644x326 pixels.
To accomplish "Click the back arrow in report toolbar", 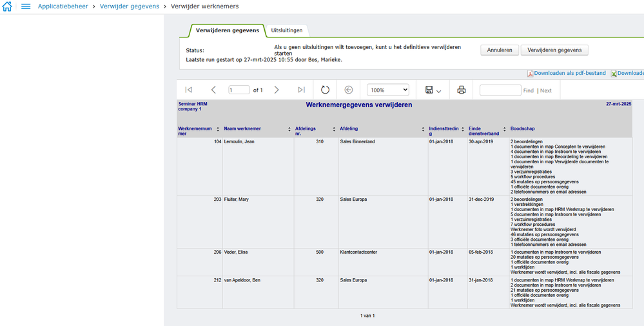I will [349, 90].
